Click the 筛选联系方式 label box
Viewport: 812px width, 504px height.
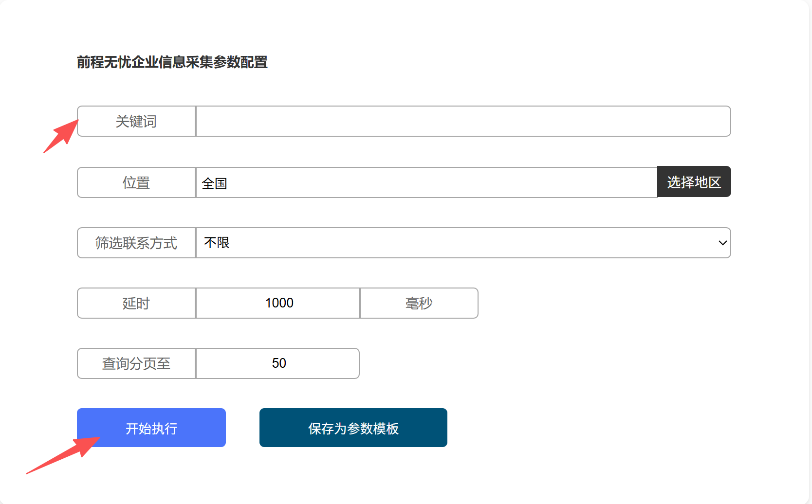(x=136, y=243)
